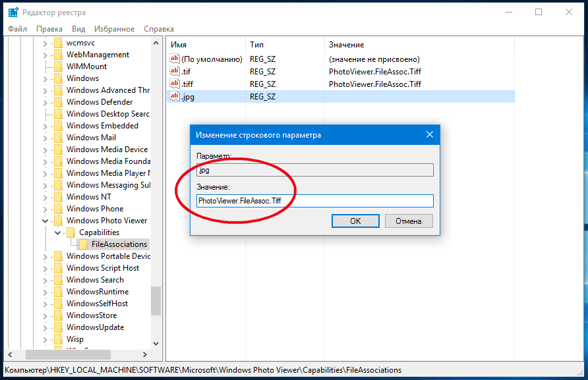Click the tree pane scroll down arrow
The height and width of the screenshot is (380, 588).
coord(156,343)
